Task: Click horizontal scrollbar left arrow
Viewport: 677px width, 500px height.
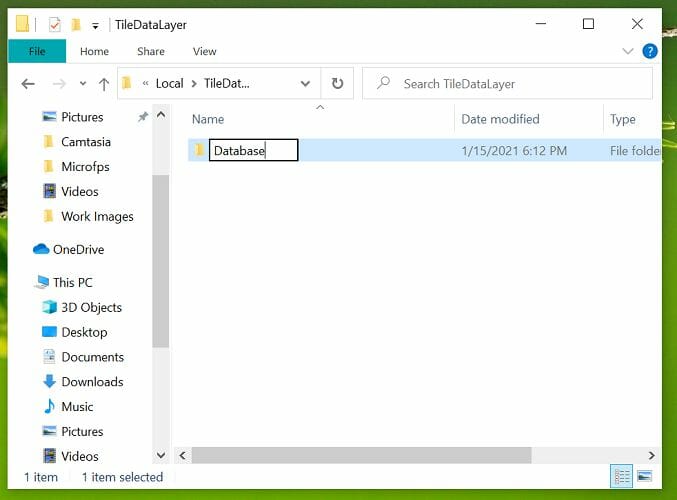Action: point(183,456)
